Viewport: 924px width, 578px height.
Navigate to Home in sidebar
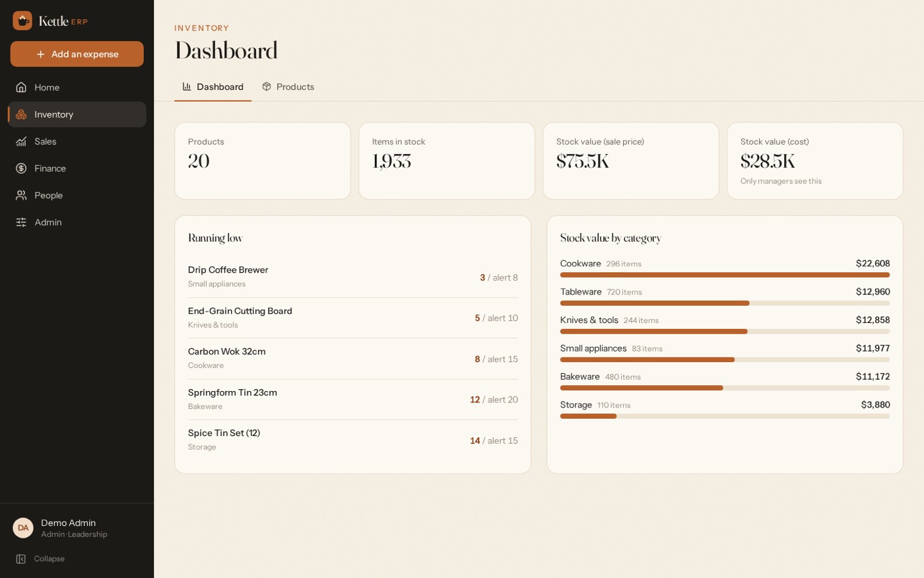pos(77,87)
